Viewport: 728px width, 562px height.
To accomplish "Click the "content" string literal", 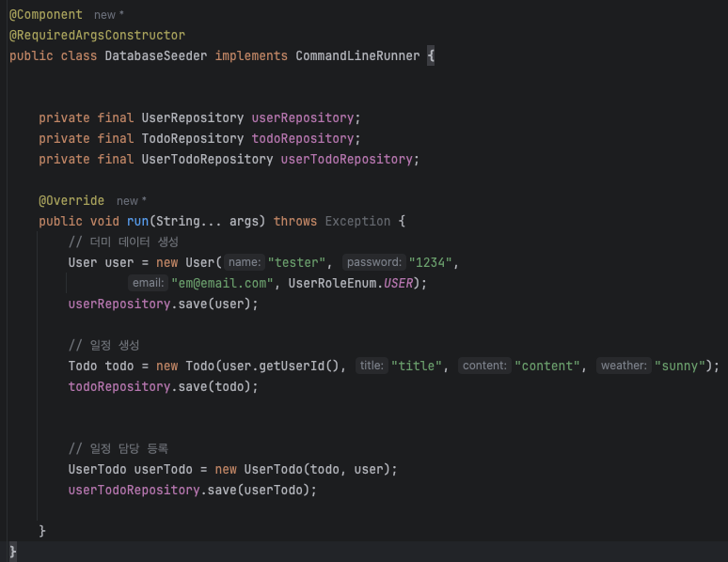I will click(x=546, y=366).
